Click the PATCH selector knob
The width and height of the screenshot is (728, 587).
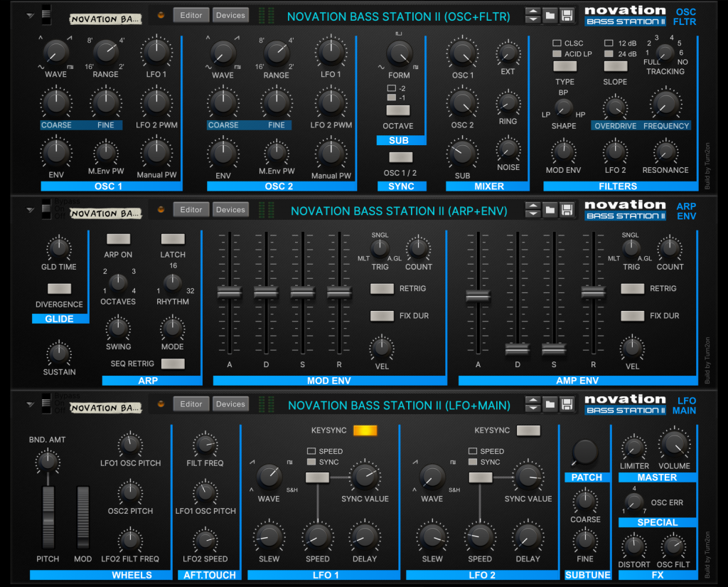584,451
